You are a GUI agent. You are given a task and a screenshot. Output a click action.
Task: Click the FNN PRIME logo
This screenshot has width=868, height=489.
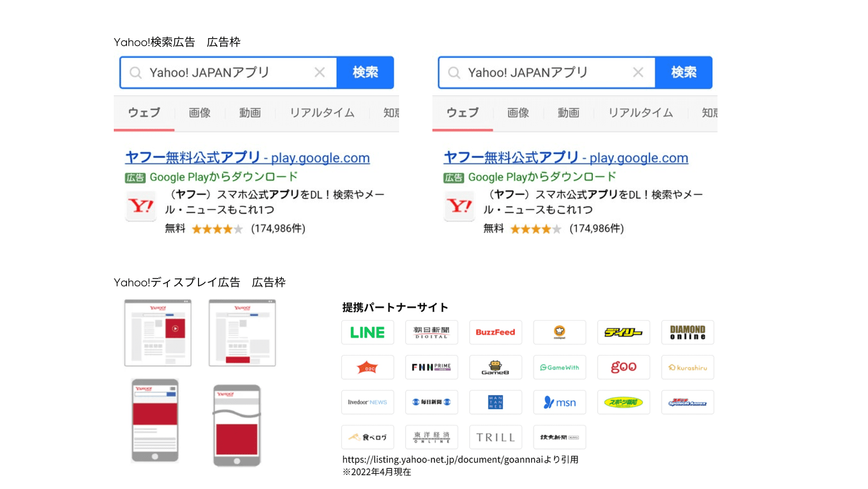tap(431, 367)
